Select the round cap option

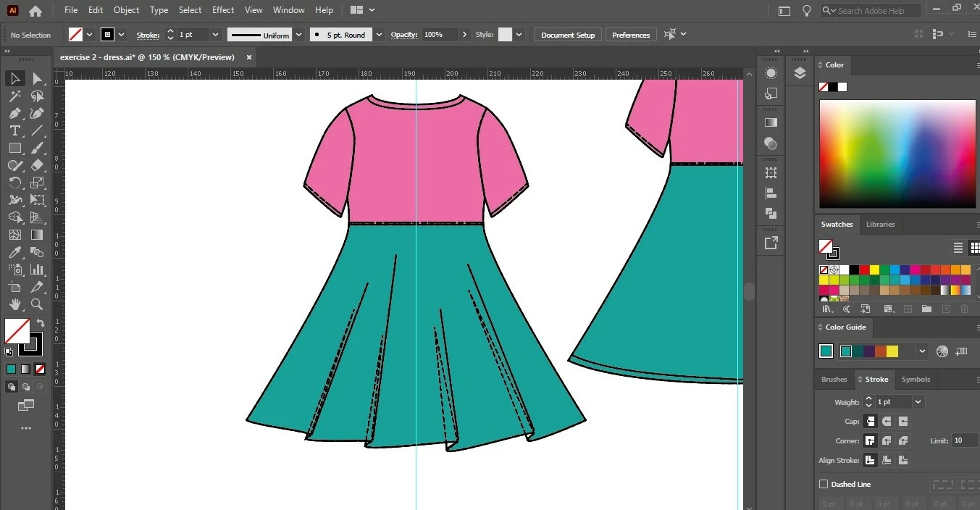887,421
